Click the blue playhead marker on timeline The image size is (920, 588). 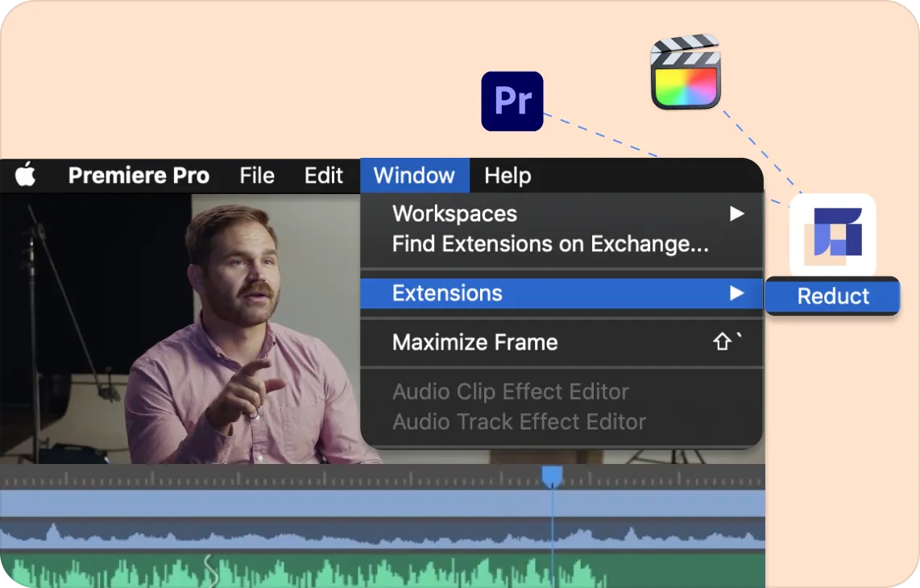pos(552,476)
